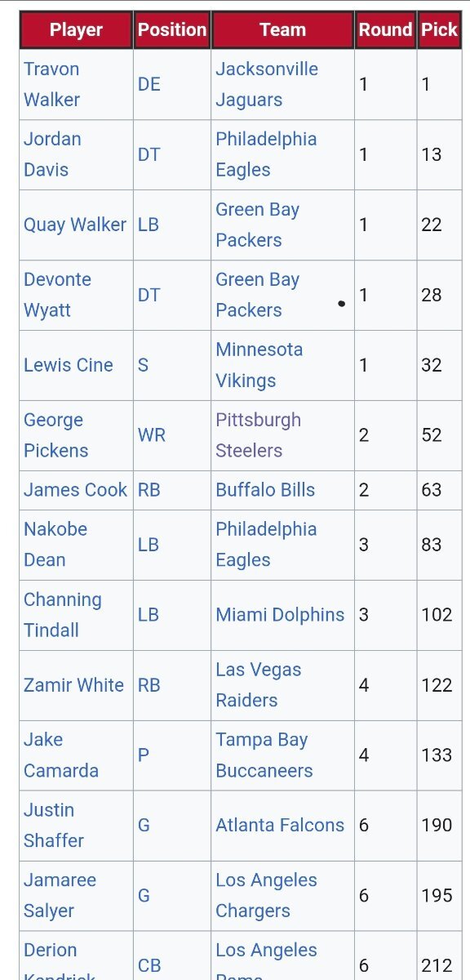This screenshot has height=980, width=470.
Task: Visit the Minnesota Vikings team link
Action: [259, 365]
